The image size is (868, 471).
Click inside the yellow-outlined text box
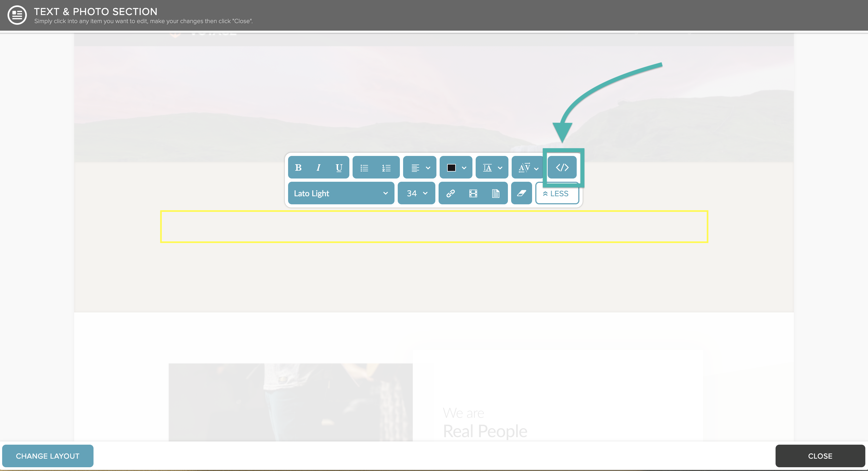coord(434,227)
